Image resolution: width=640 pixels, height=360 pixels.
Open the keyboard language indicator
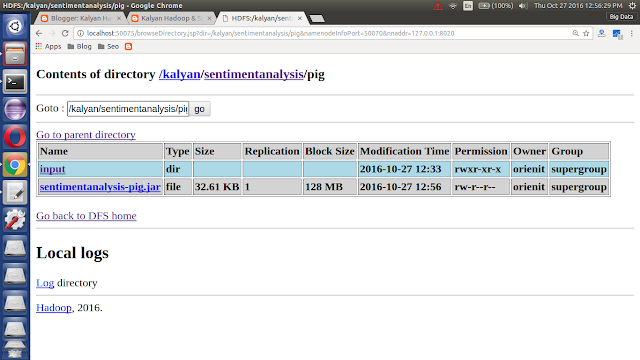click(x=468, y=6)
